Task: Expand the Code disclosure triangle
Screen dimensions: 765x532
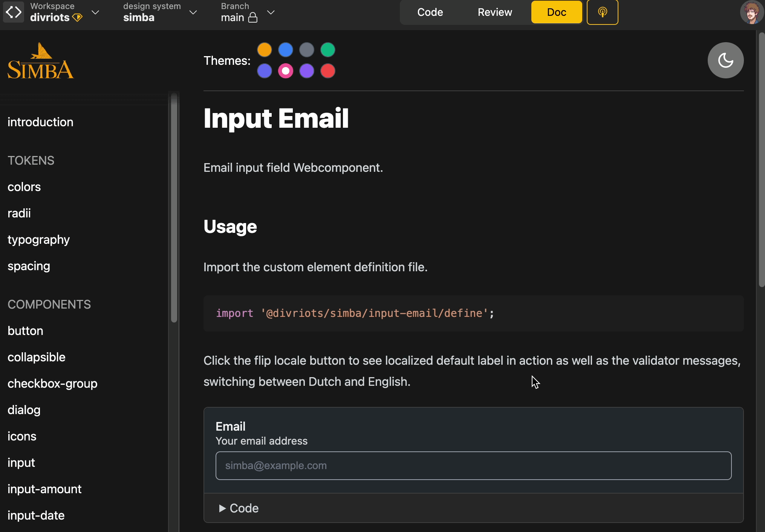Action: tap(222, 508)
